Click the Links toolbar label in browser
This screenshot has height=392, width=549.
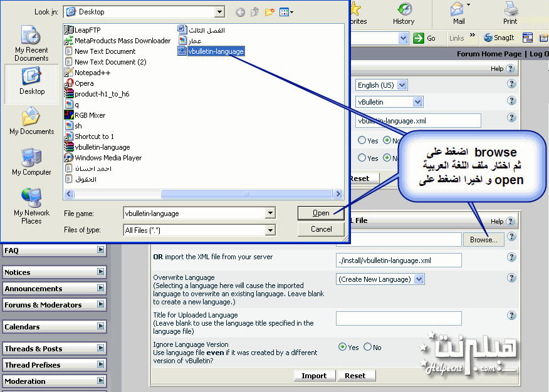[x=457, y=38]
